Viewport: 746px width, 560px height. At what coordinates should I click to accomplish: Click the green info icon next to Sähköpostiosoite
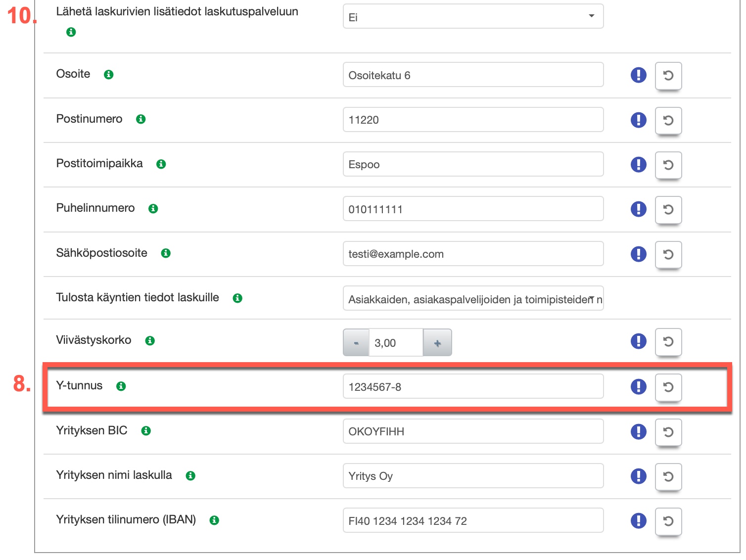point(166,253)
